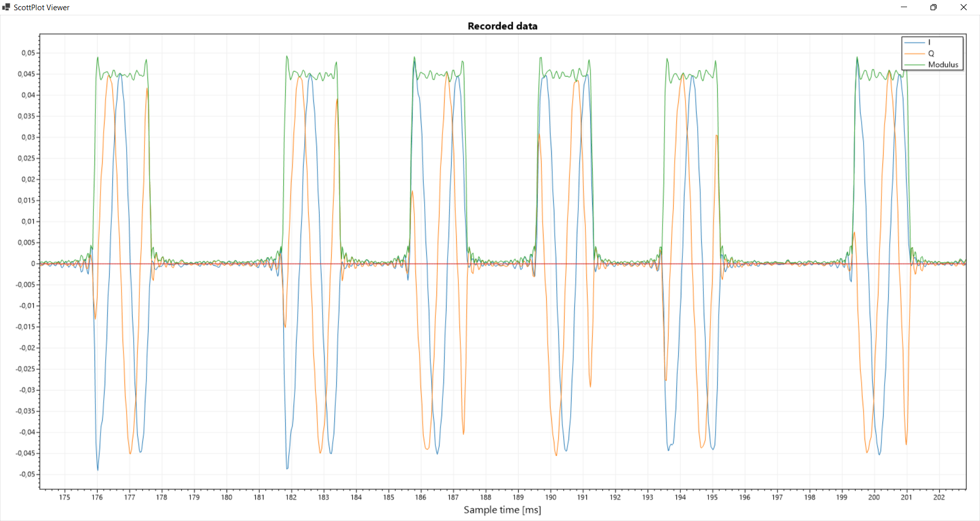Click the 176 x-axis tick label

click(97, 497)
